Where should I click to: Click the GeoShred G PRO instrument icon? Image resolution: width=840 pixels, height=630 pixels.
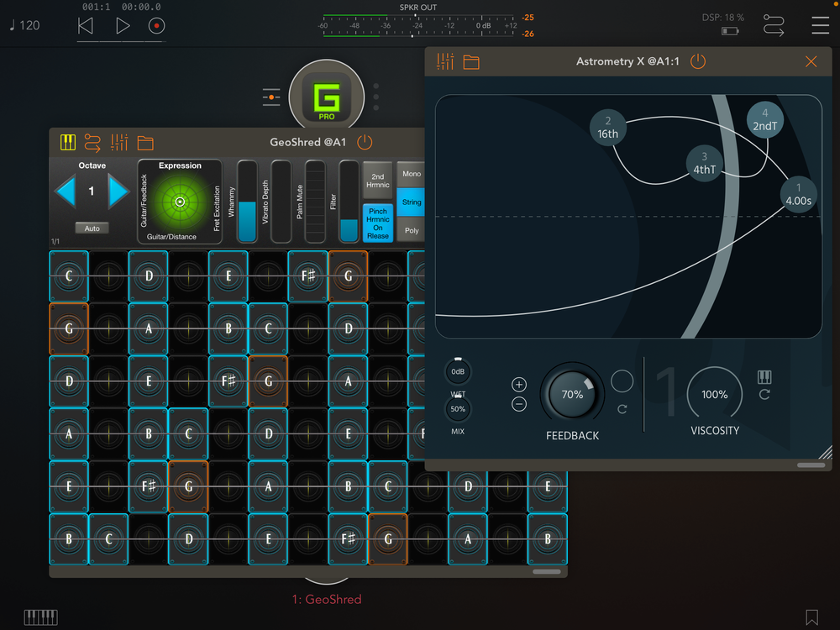coord(327,97)
